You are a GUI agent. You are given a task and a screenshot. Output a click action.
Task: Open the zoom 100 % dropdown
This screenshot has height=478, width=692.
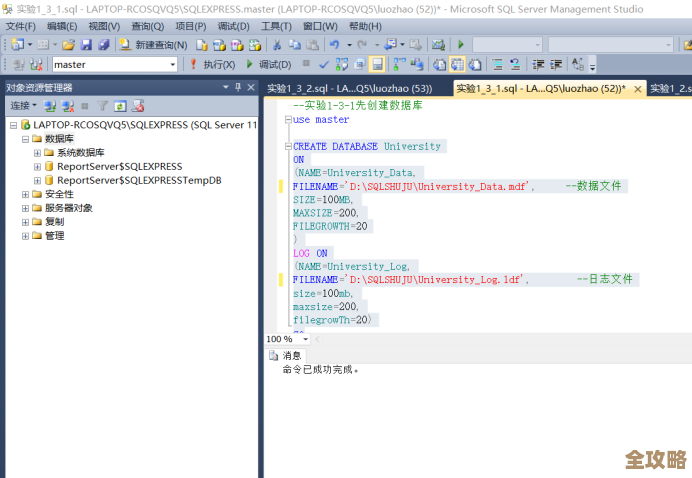[305, 339]
